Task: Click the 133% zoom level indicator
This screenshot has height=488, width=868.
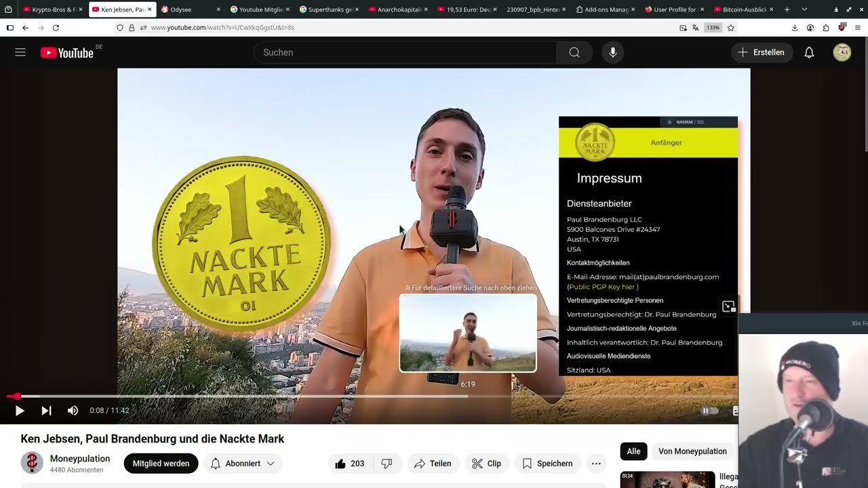Action: coord(713,28)
